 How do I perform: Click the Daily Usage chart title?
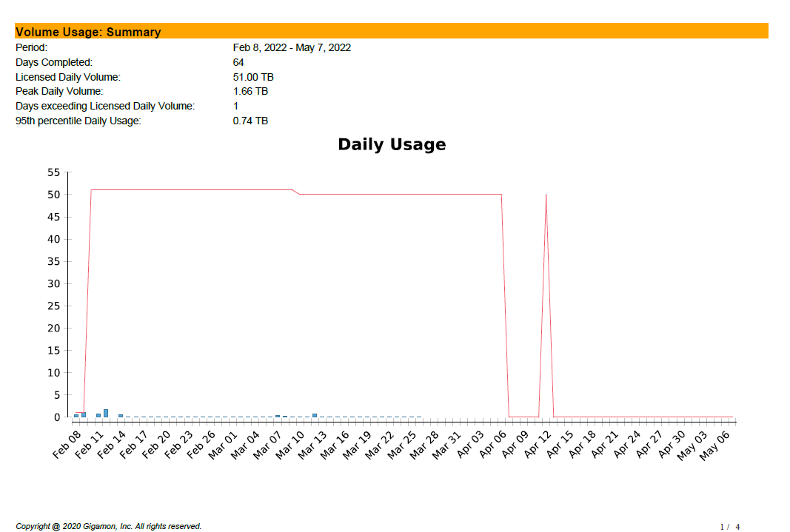(x=392, y=144)
